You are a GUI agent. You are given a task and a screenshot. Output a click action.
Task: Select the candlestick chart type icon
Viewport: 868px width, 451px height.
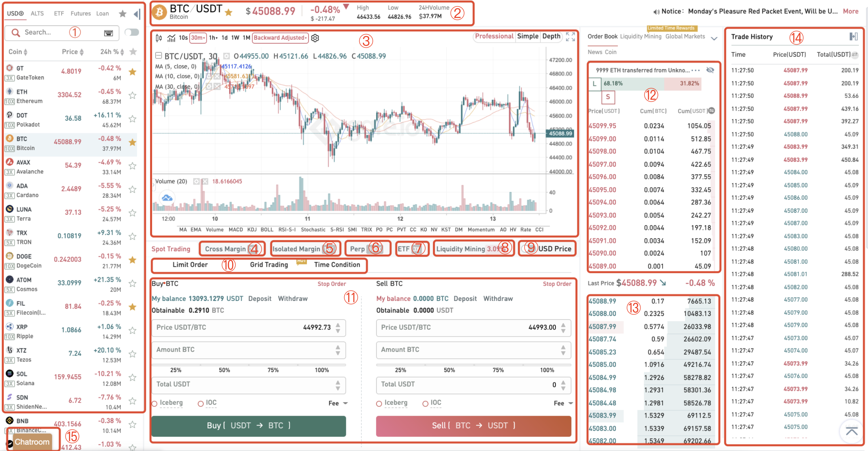click(x=159, y=38)
